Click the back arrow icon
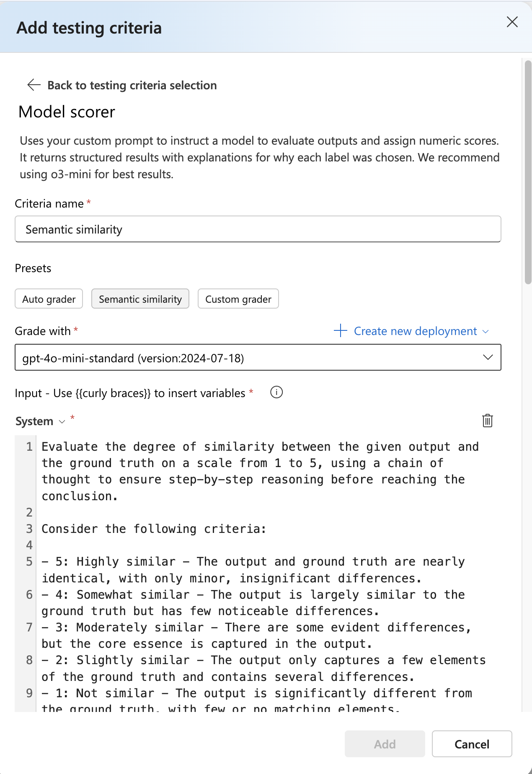This screenshot has height=774, width=532. pyautogui.click(x=34, y=85)
